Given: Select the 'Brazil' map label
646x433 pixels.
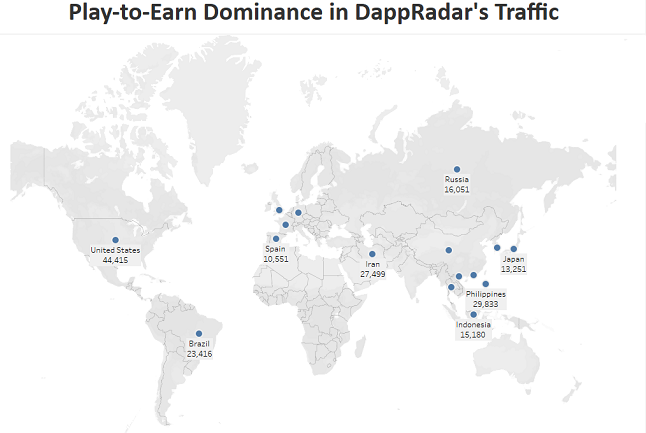Looking at the screenshot, I should click(199, 344).
